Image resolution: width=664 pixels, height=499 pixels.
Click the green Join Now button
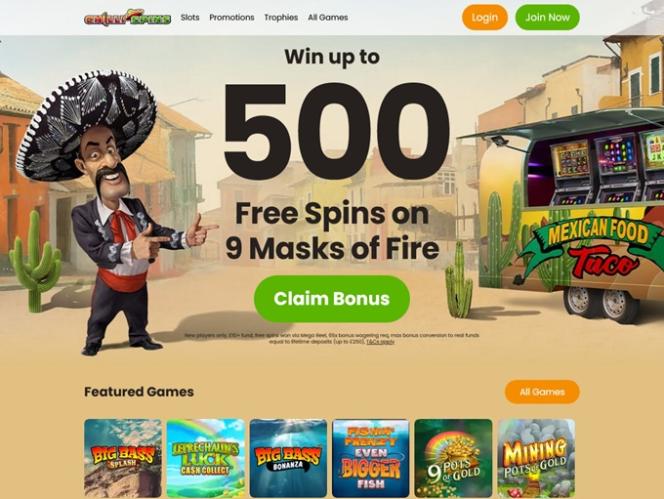coord(547,17)
